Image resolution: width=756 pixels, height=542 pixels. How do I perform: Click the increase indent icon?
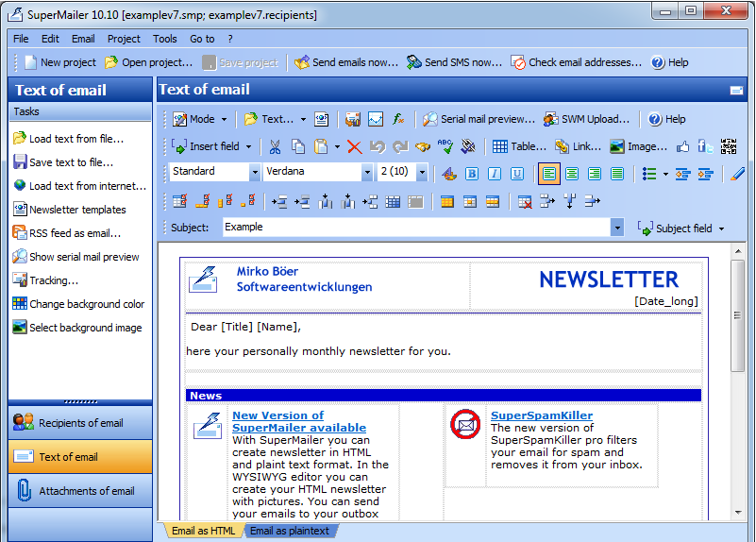705,174
